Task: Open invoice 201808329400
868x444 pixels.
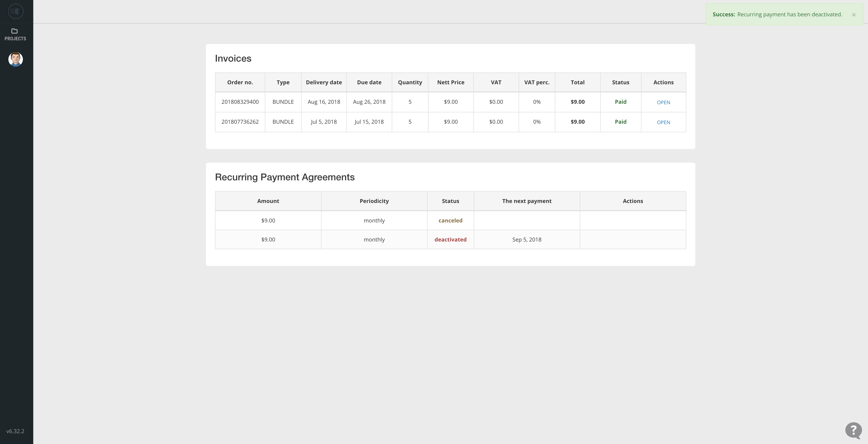Action: click(x=663, y=102)
